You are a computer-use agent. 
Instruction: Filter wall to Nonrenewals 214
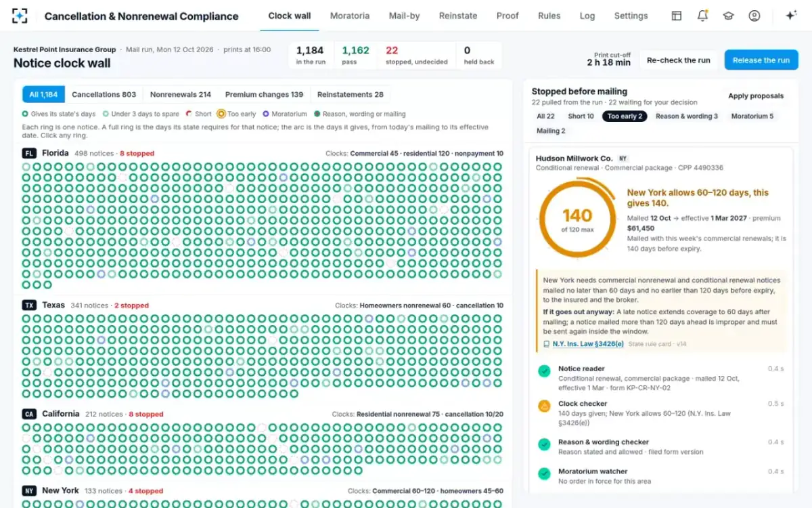(181, 95)
